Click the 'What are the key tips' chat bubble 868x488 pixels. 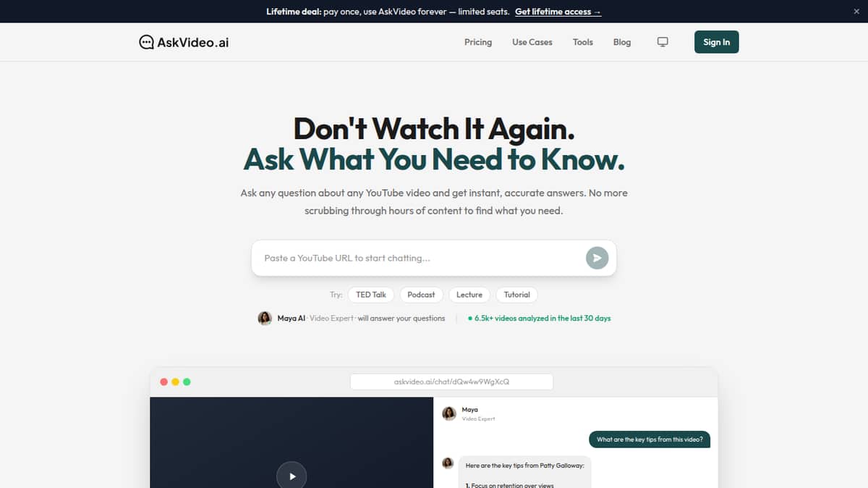(650, 439)
